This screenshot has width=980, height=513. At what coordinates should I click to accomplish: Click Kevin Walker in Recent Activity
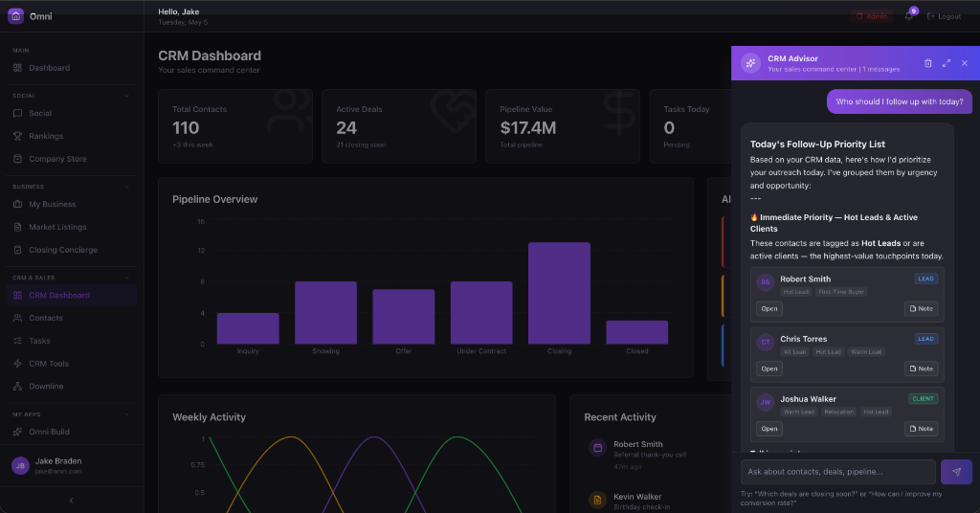click(x=637, y=497)
